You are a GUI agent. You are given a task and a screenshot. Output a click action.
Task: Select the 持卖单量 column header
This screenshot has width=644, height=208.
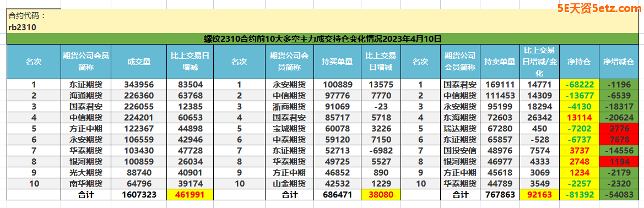[x=500, y=62]
